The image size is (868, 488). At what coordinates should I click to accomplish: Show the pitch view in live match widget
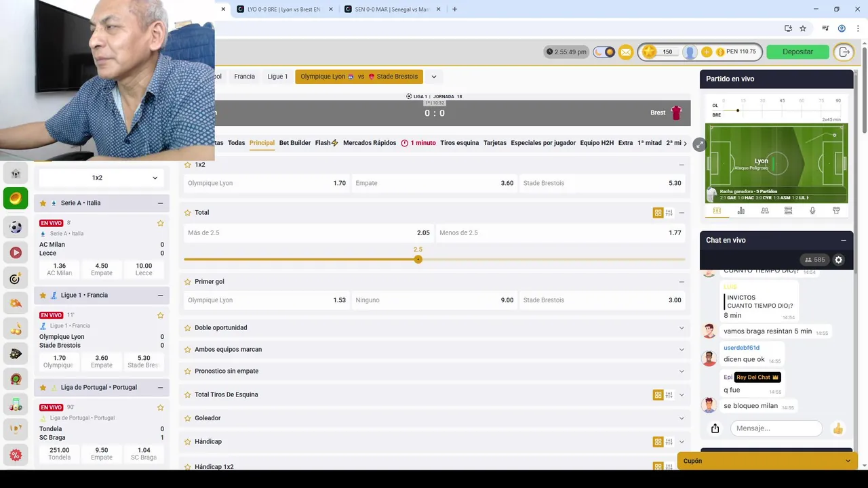coord(717,211)
